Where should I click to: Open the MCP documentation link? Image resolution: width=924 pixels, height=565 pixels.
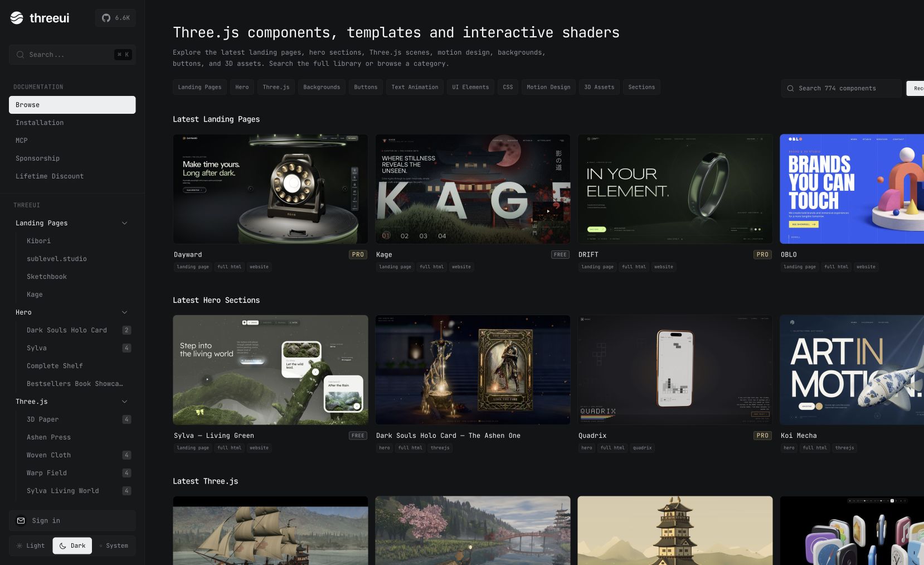(72, 141)
